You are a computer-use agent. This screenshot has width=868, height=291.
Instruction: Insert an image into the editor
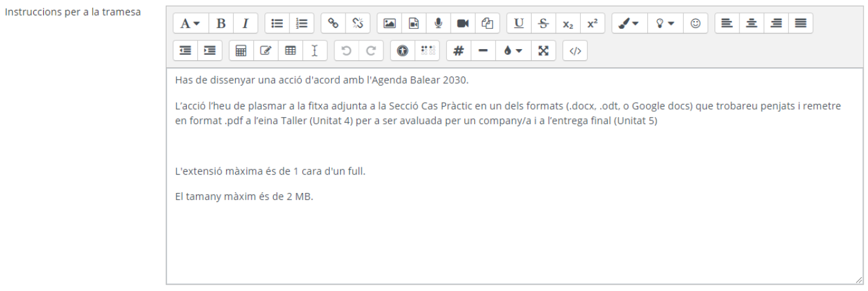[x=390, y=24]
